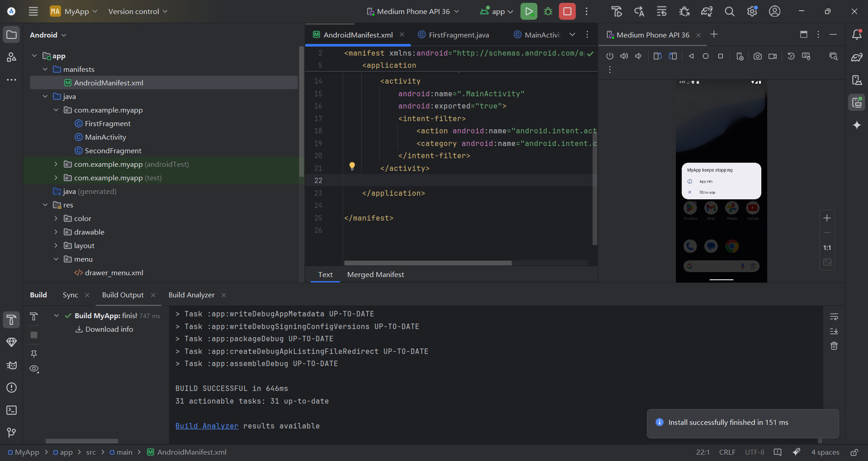Image resolution: width=868 pixels, height=461 pixels.
Task: Close the app in the crash dialog
Action: (707, 192)
